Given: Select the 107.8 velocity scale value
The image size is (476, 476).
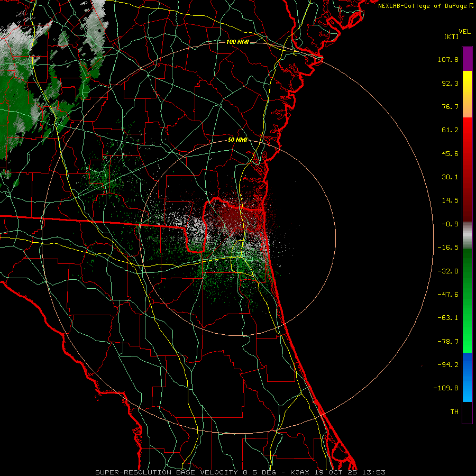Looking at the screenshot, I should pyautogui.click(x=448, y=59).
